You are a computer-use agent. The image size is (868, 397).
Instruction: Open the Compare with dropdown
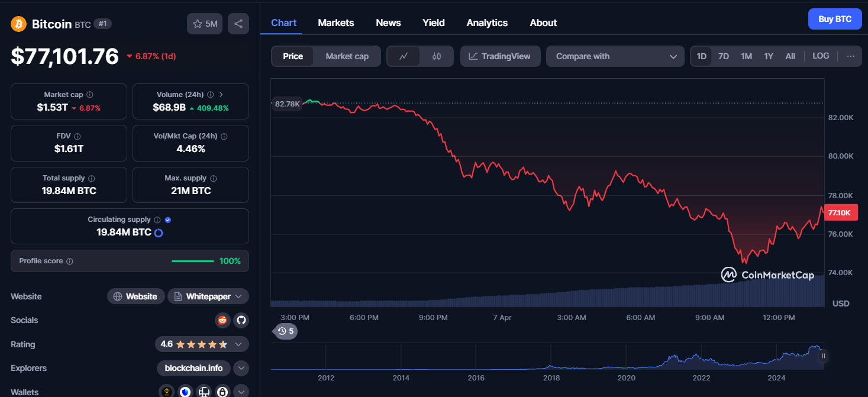[x=615, y=56]
